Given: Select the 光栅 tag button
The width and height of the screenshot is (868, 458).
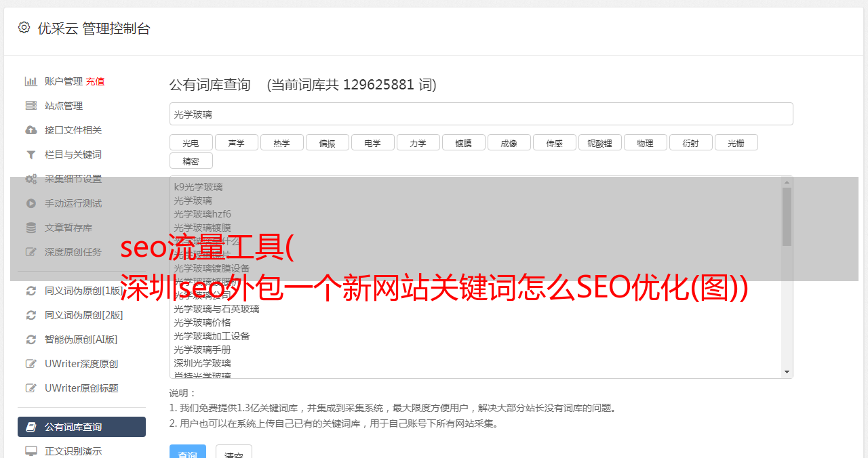Looking at the screenshot, I should click(x=736, y=142).
